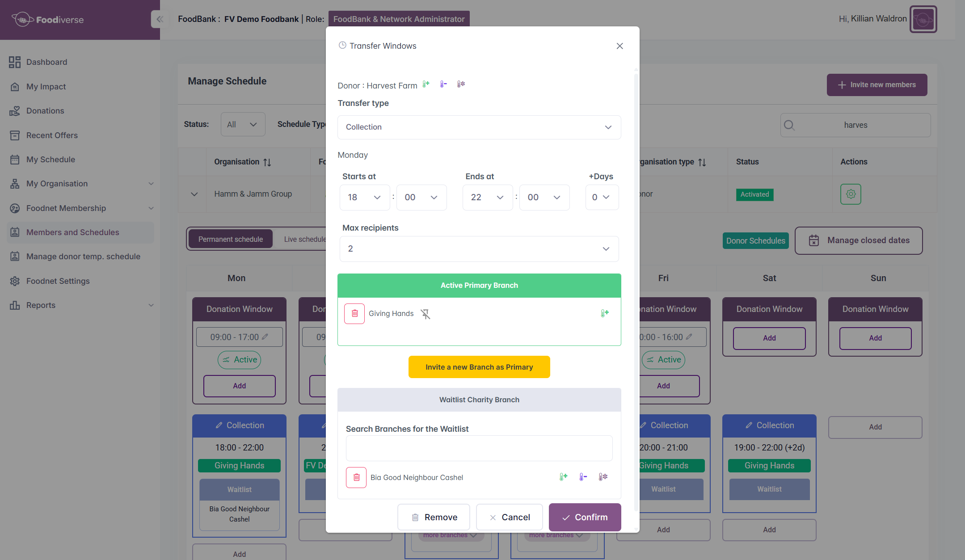This screenshot has width=965, height=560.
Task: Collapse the sidebar with double-chevron icon
Action: tap(160, 19)
